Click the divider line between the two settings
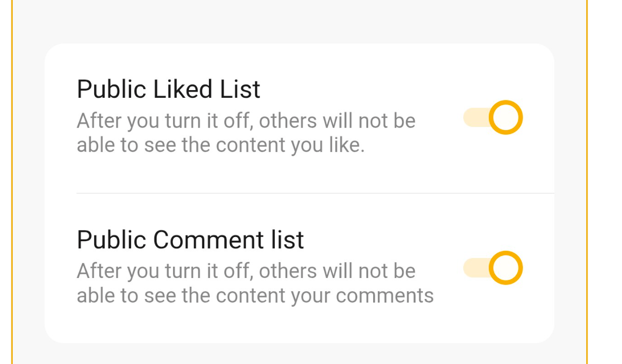The image size is (622, 364). click(315, 194)
